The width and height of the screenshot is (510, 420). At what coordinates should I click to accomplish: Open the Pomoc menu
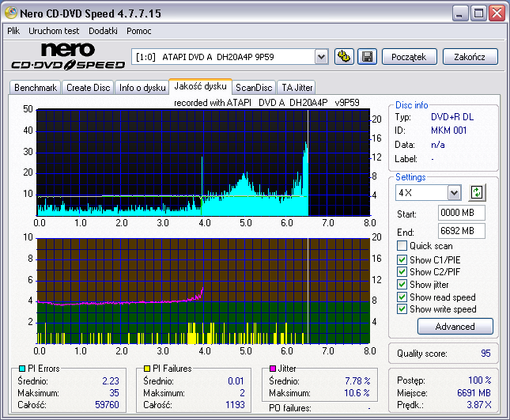coord(139,31)
